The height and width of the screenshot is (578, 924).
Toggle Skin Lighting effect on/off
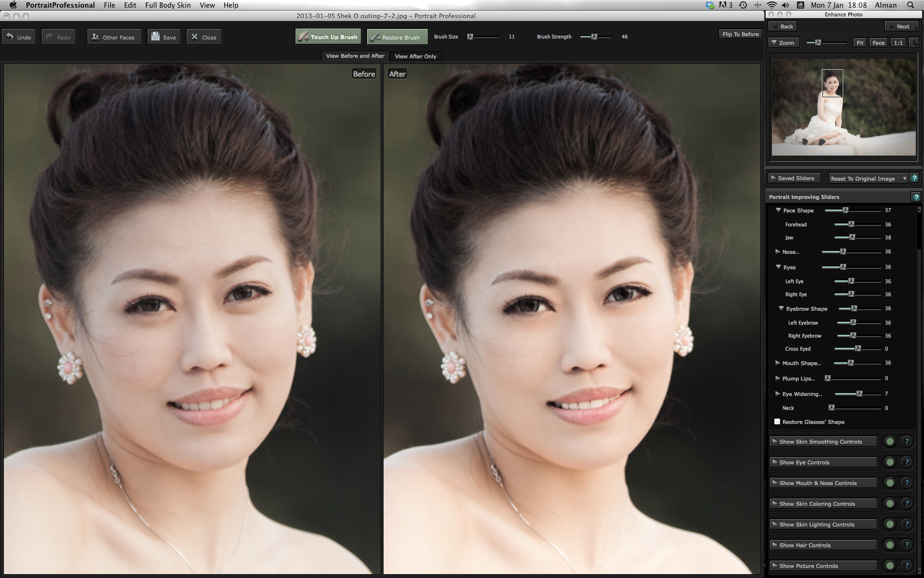click(x=890, y=524)
